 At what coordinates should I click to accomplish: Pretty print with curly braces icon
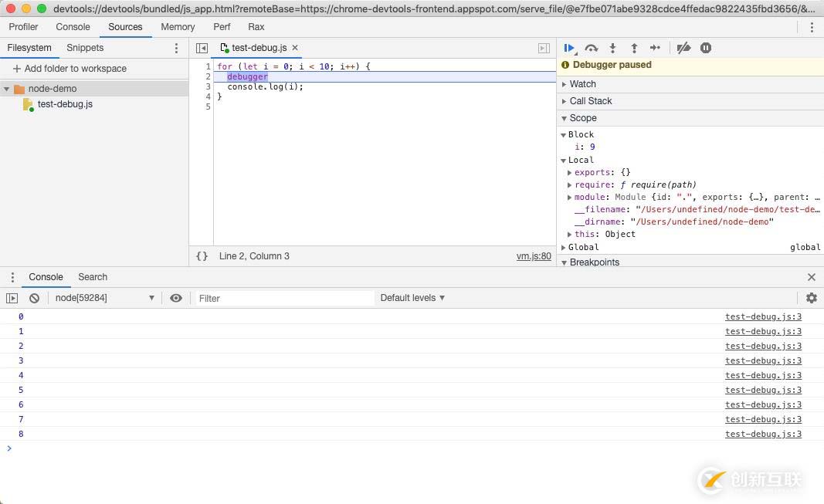[202, 256]
